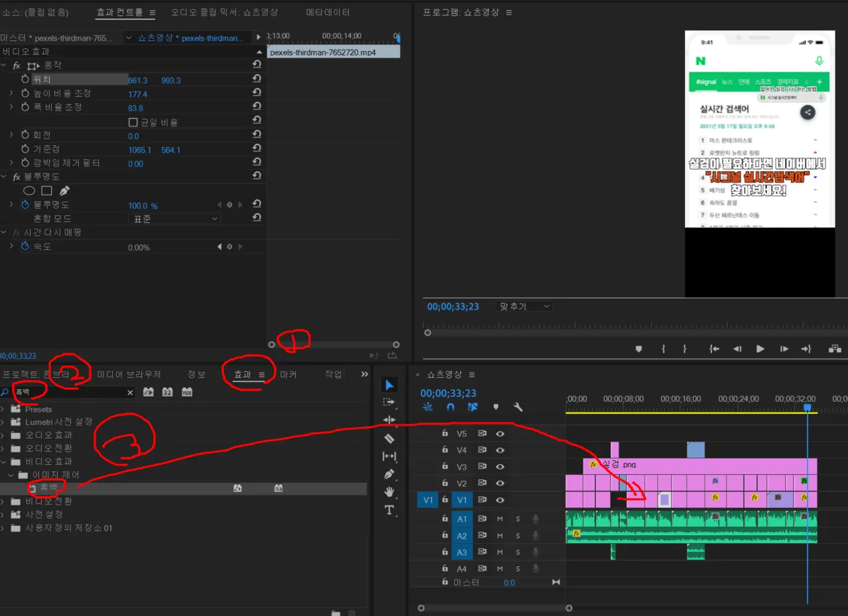Add marker in the program monitor
Image resolution: width=848 pixels, height=616 pixels.
click(x=638, y=349)
